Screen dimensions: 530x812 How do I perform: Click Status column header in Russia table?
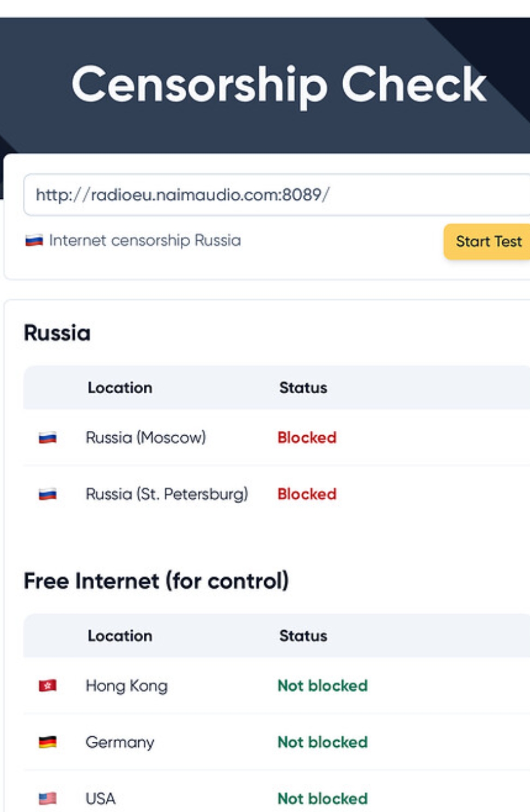pos(303,388)
